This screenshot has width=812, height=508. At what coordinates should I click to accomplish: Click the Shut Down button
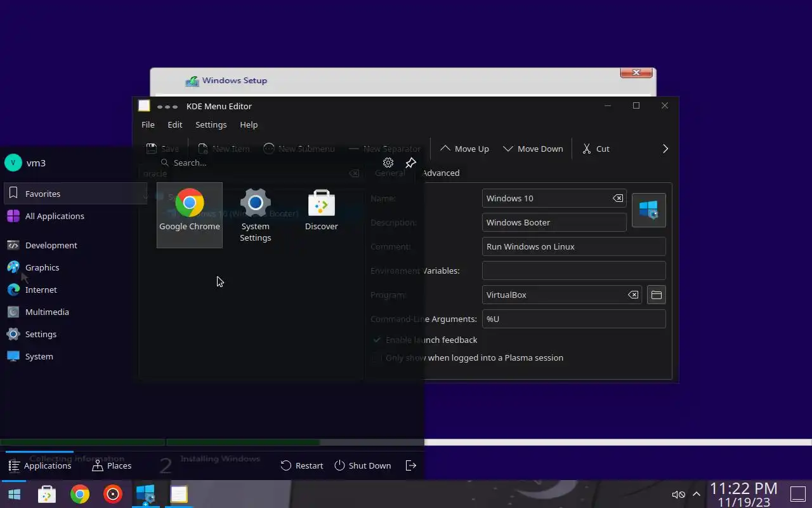(363, 465)
